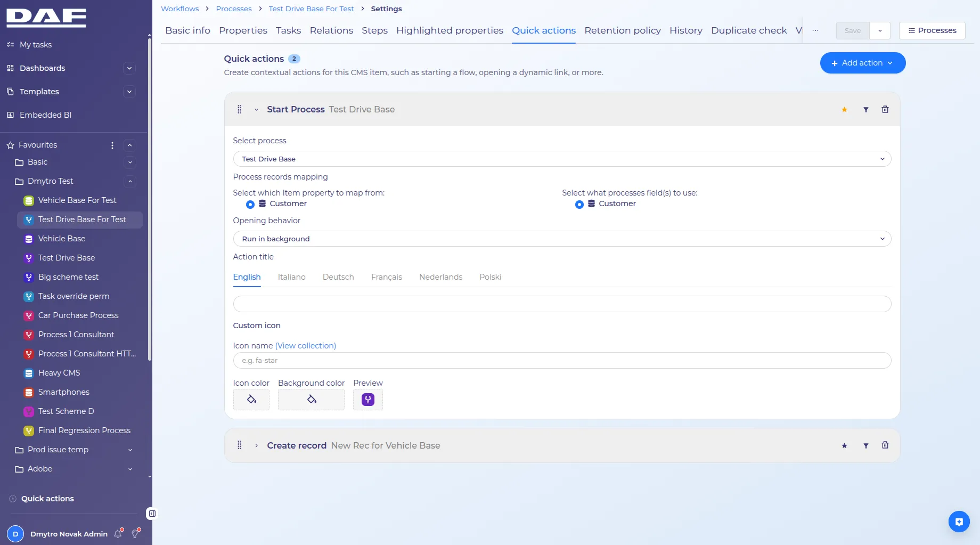Grab the Start Process drag handle
This screenshot has width=980, height=545.
239,109
